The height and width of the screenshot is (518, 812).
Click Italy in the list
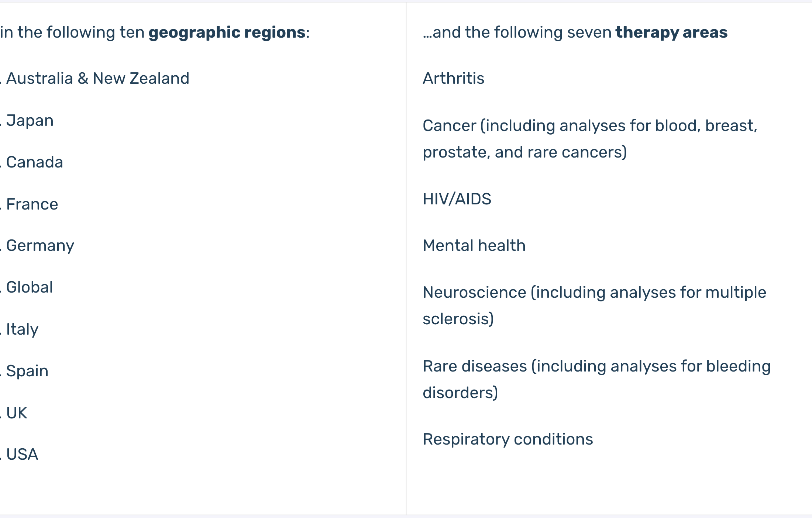22,329
